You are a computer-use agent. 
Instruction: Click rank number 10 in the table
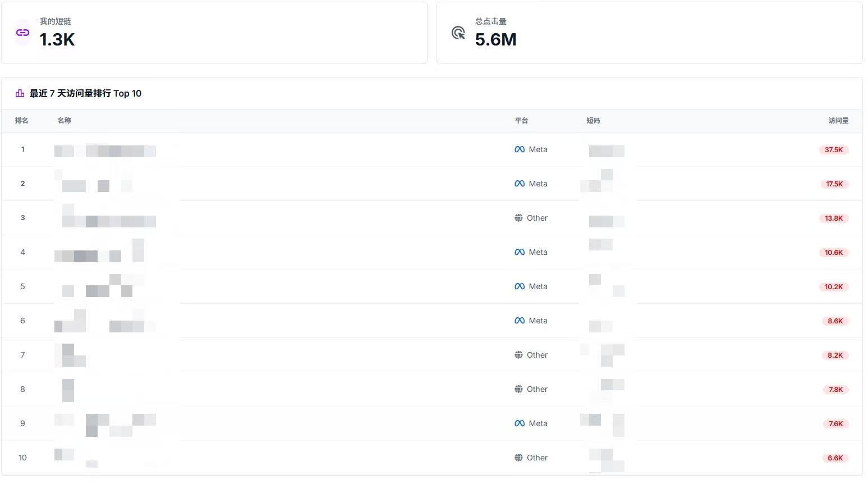click(x=22, y=458)
